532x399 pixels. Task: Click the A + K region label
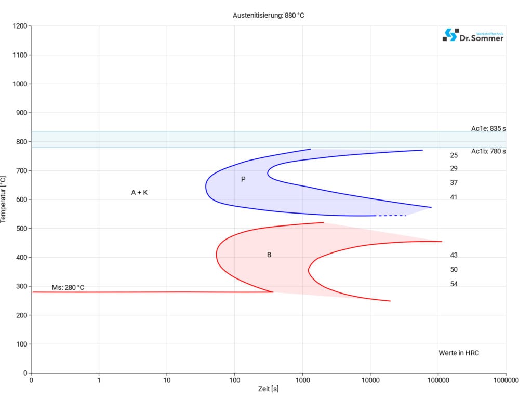139,193
